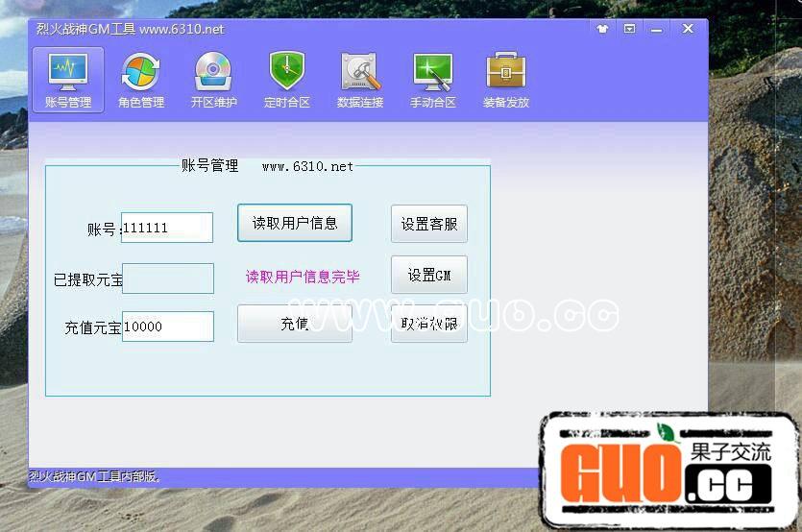Click the 烈火战神GM工具内部版 status bar text
This screenshot has height=532, width=802.
(x=94, y=476)
